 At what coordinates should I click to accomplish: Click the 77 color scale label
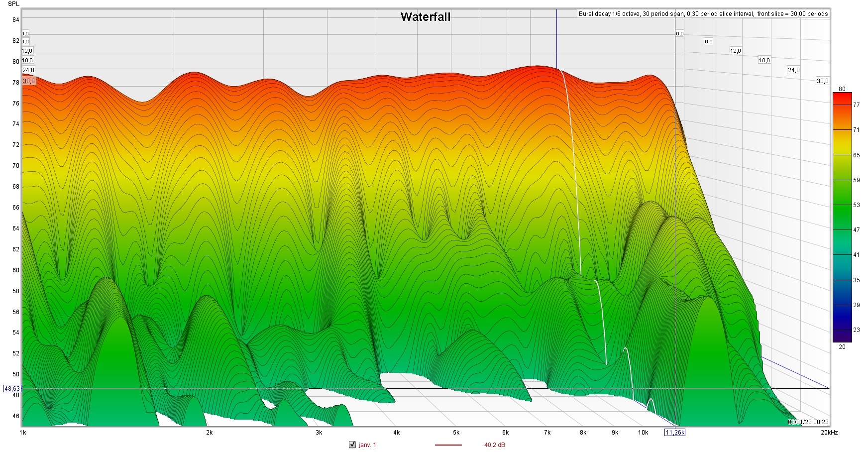coord(857,105)
